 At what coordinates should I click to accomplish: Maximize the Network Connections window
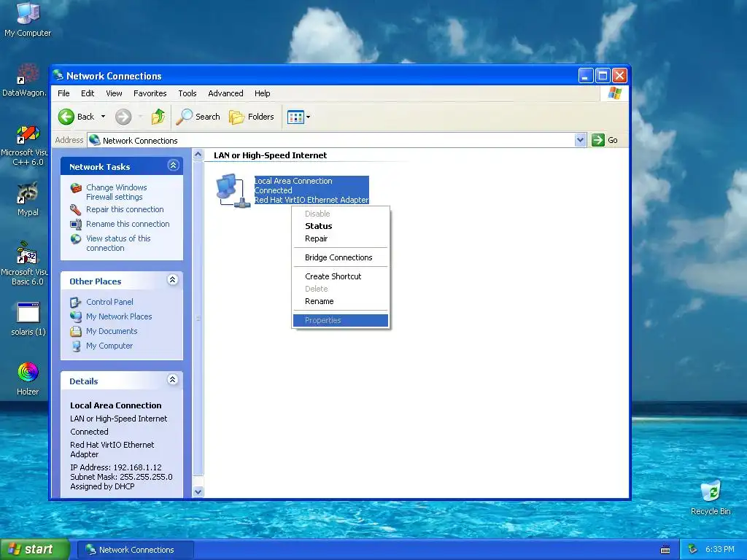click(603, 76)
